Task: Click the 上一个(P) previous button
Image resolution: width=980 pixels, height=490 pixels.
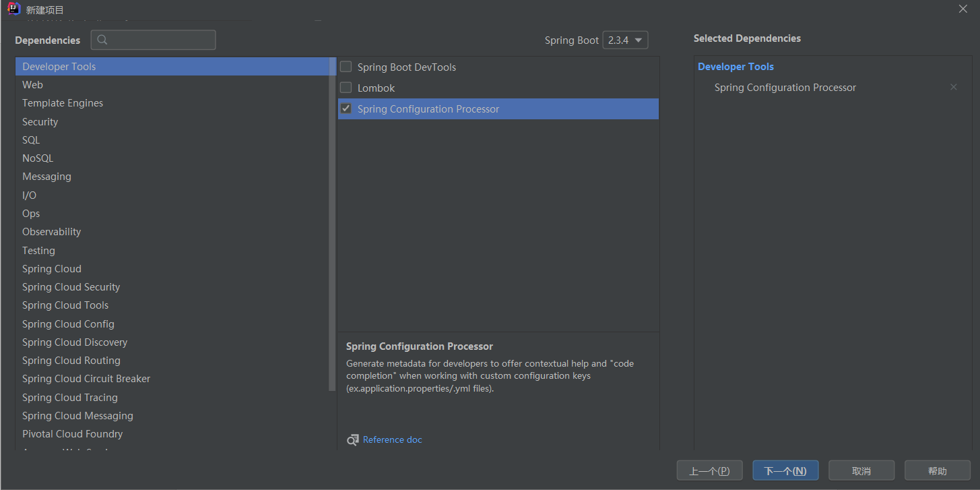Action: click(x=709, y=470)
